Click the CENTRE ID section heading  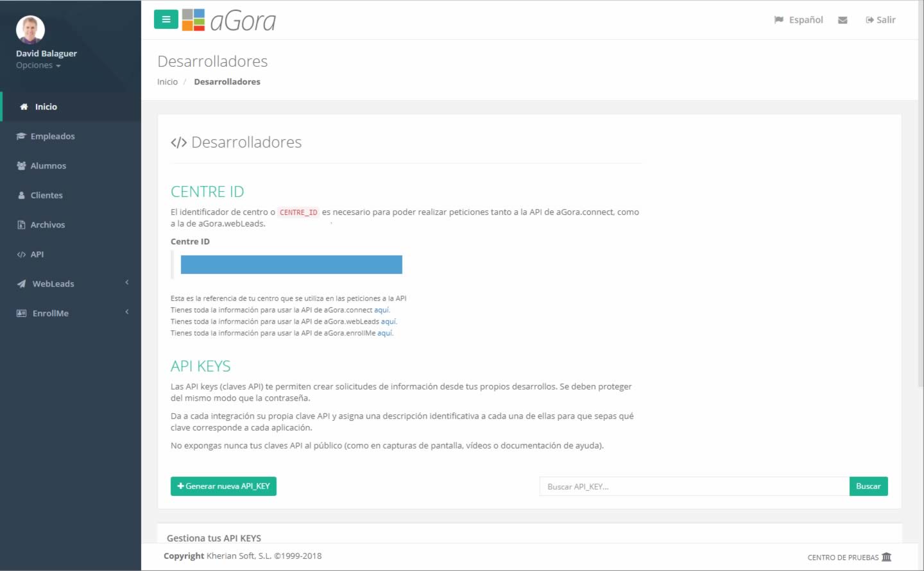(207, 192)
